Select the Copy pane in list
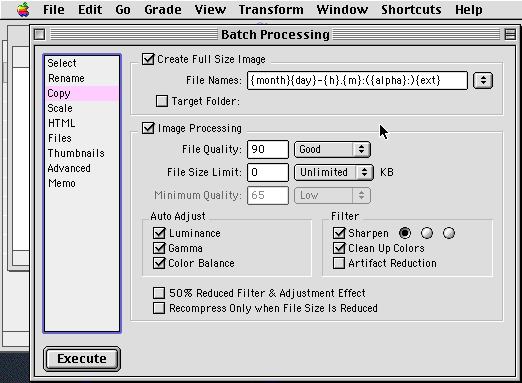 pyautogui.click(x=82, y=93)
